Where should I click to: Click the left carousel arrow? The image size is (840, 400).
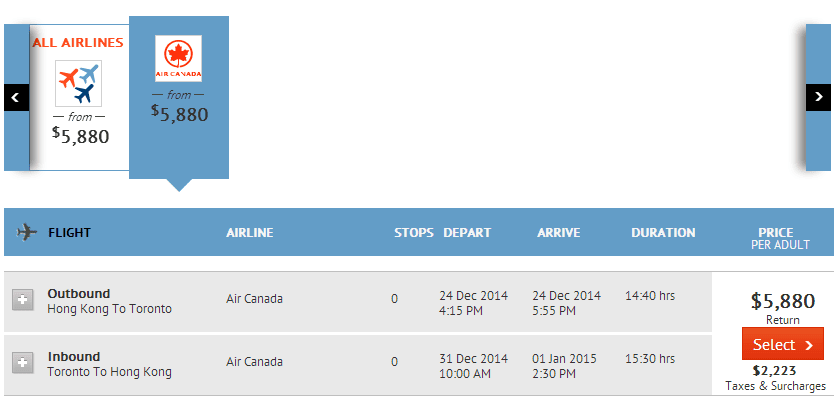pyautogui.click(x=16, y=97)
